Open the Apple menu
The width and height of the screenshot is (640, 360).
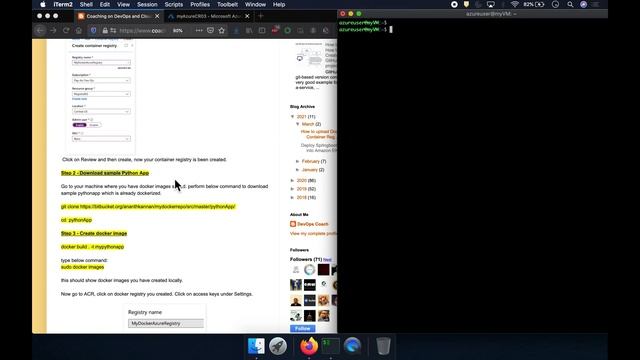(x=43, y=4)
